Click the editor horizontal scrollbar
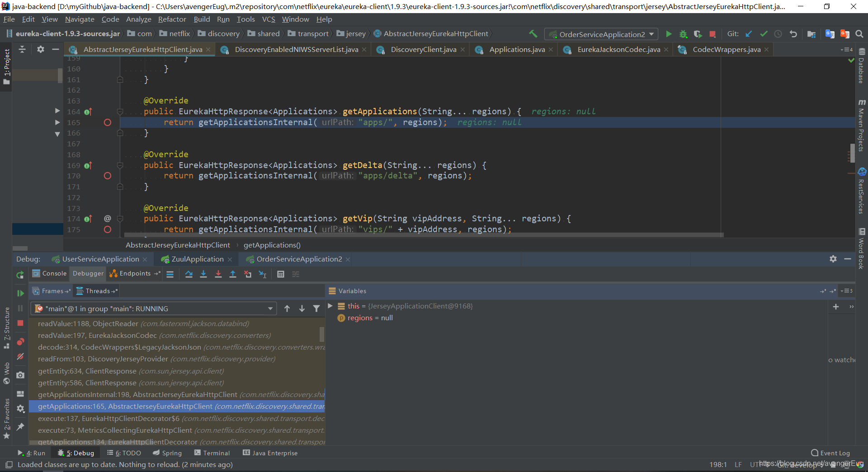Image resolution: width=868 pixels, height=472 pixels. pyautogui.click(x=424, y=235)
